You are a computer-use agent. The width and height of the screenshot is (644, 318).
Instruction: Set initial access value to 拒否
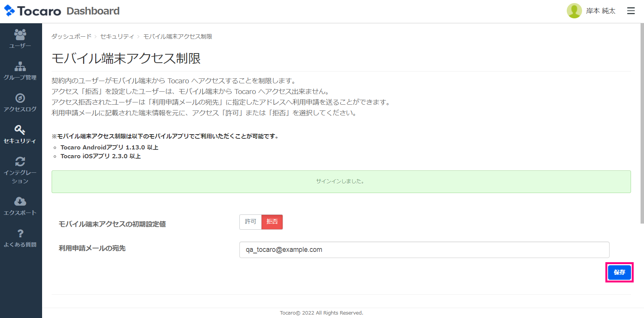[x=272, y=222]
